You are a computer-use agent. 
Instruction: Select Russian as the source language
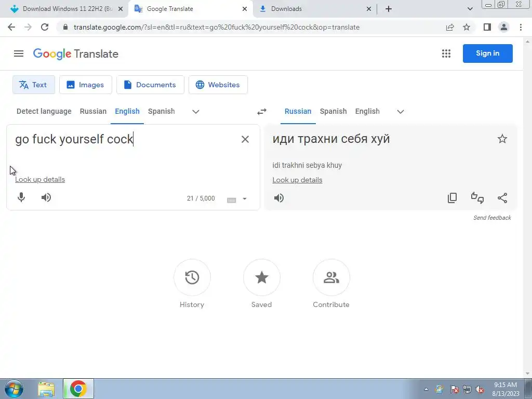click(x=93, y=111)
